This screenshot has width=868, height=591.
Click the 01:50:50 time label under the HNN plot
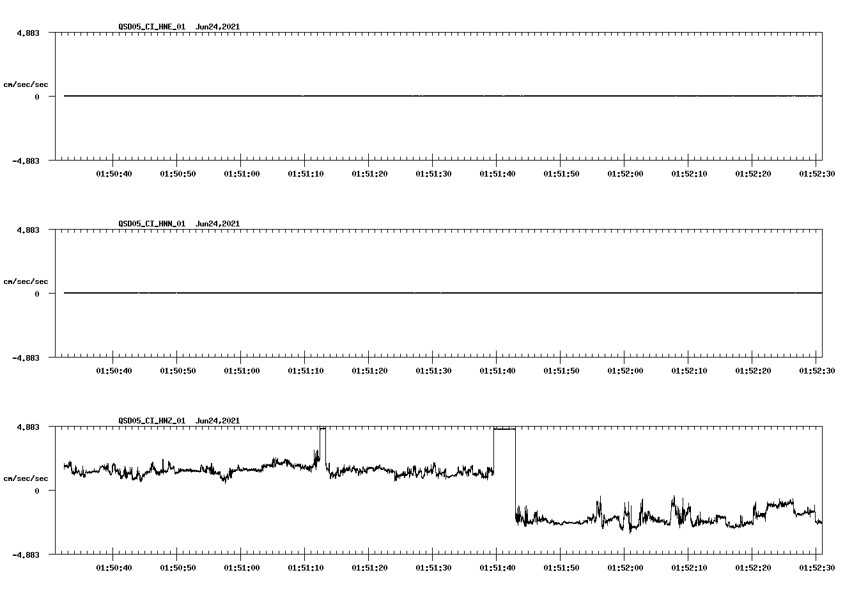tap(178, 370)
